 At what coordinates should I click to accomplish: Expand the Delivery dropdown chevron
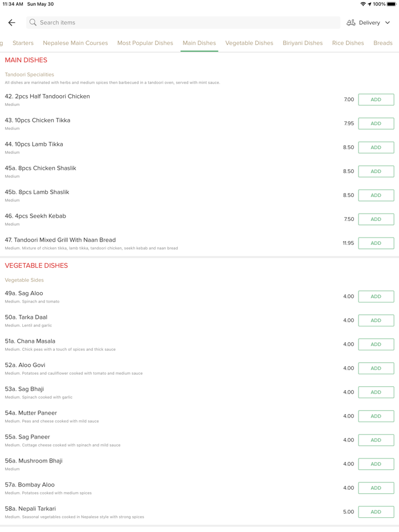pyautogui.click(x=388, y=23)
